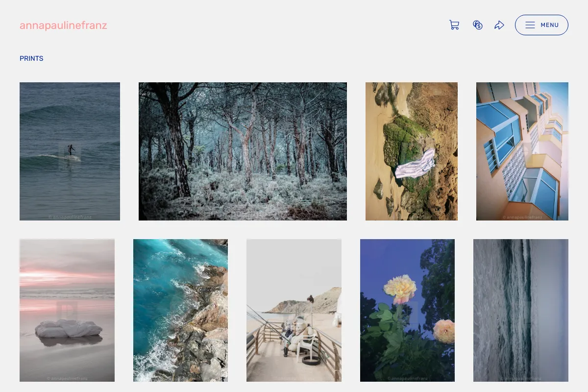Open the rotated grey ocean waves print

click(521, 310)
